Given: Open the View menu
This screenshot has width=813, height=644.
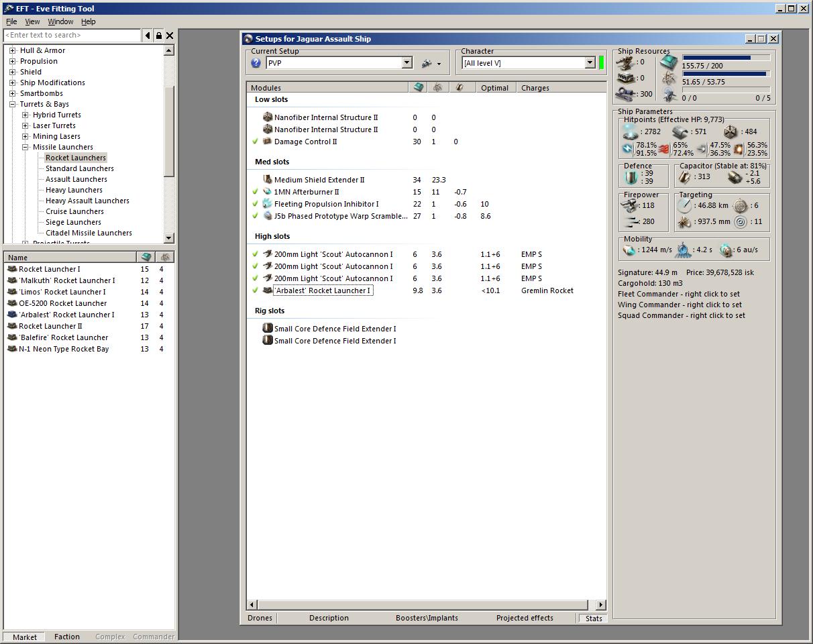Looking at the screenshot, I should tap(32, 21).
